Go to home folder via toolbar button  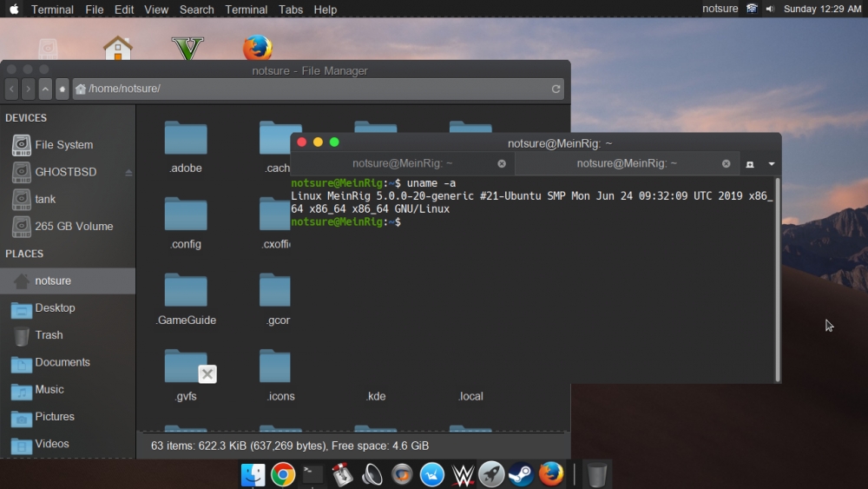pos(62,89)
